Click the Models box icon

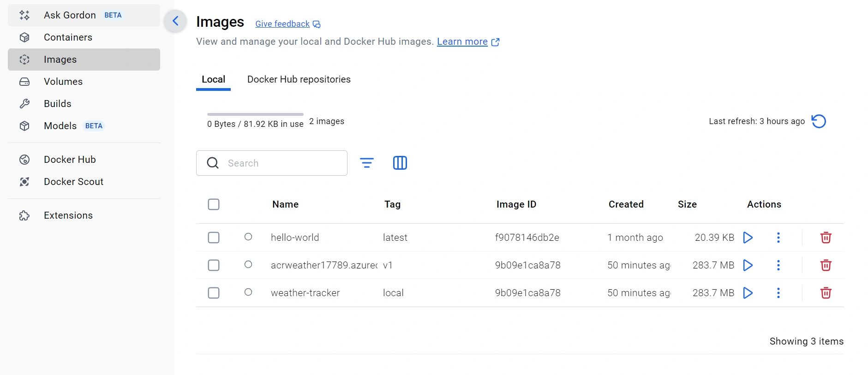[x=24, y=126]
